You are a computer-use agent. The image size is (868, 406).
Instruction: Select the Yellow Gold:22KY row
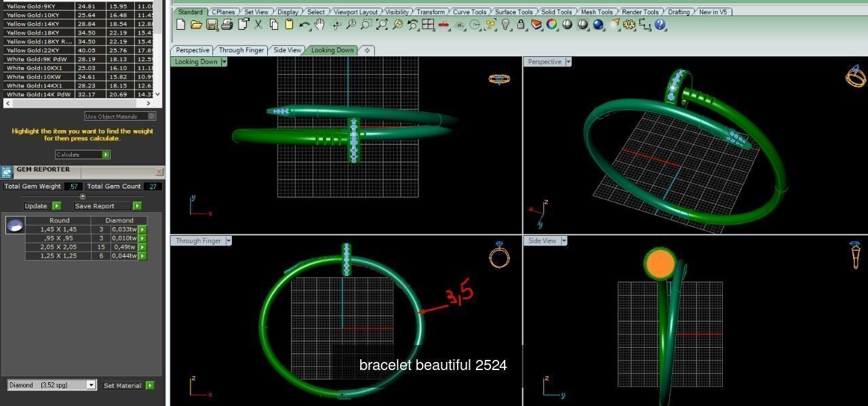coord(79,50)
